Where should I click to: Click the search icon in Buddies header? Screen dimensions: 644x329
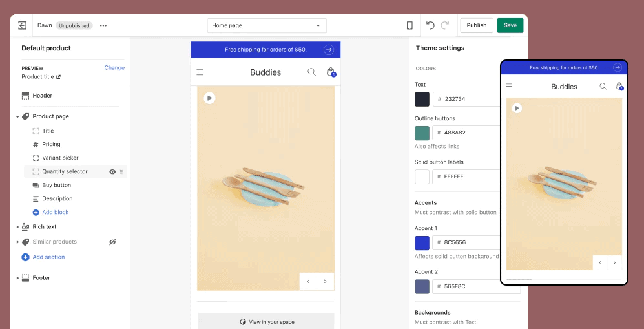311,72
